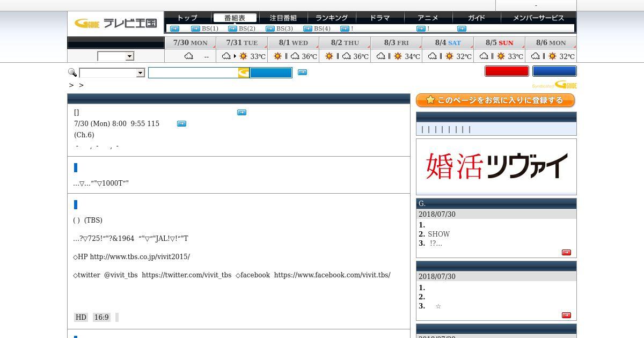Click the arrow icon on the program title row

click(241, 112)
